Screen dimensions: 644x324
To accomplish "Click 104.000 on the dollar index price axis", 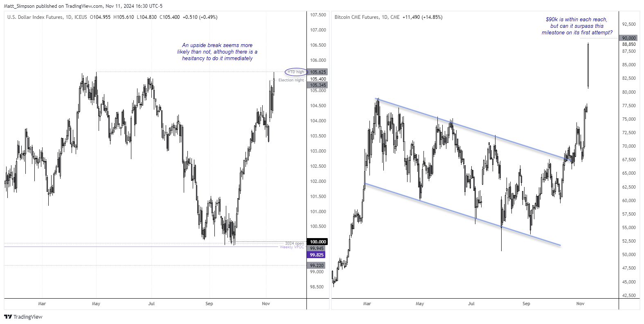I will point(318,121).
